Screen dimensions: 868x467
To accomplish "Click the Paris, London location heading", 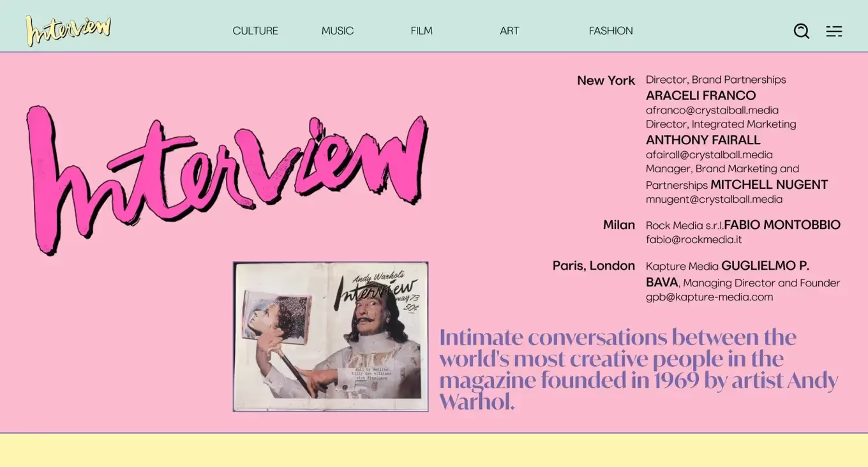I will tap(594, 265).
